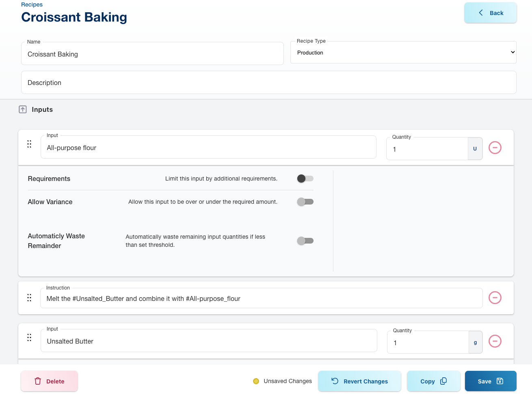Click the drag handle on the Instruction row
The height and width of the screenshot is (394, 532).
coord(29,298)
